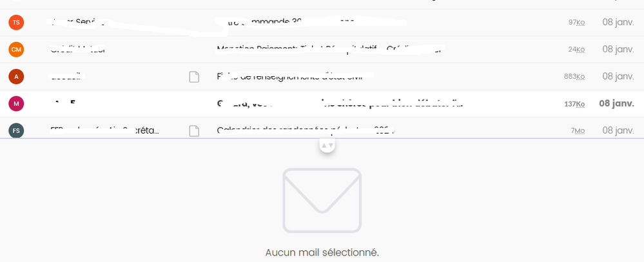
Task: Click the FS row sender name
Action: [x=104, y=131]
